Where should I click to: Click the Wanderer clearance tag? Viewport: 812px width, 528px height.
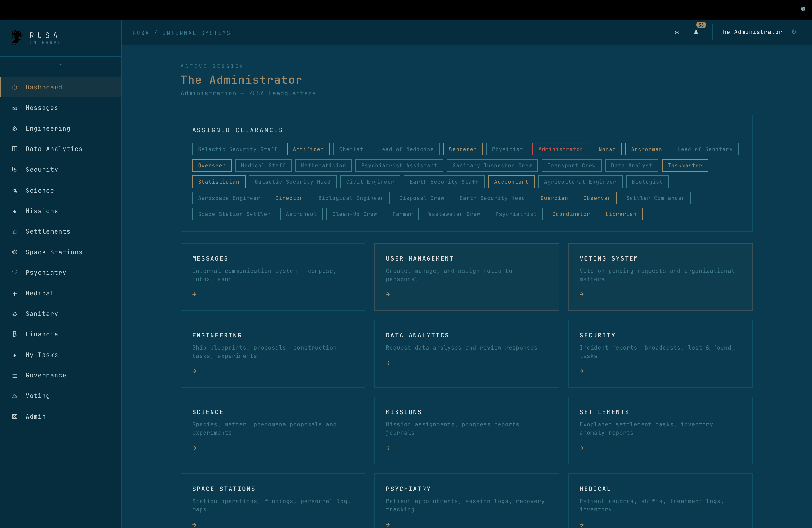click(463, 149)
